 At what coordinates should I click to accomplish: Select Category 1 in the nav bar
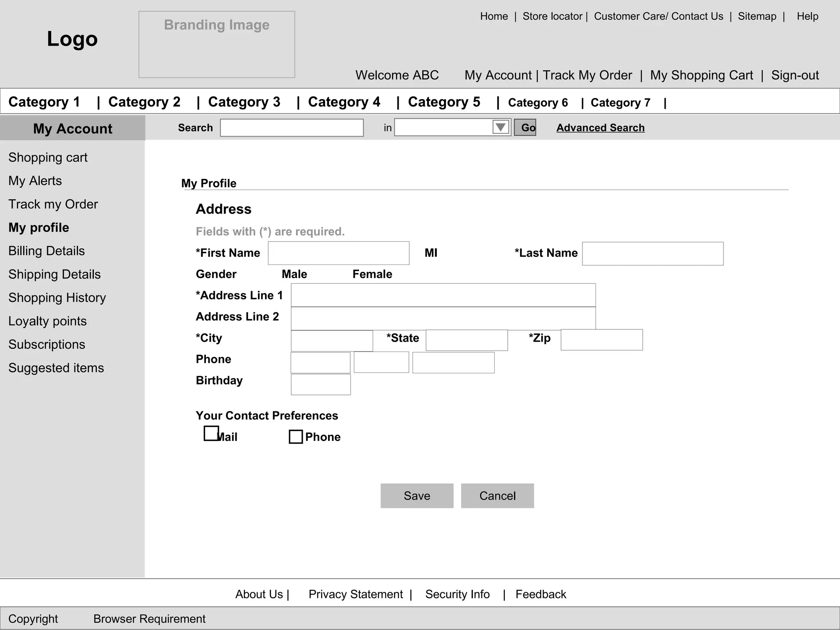(x=44, y=102)
